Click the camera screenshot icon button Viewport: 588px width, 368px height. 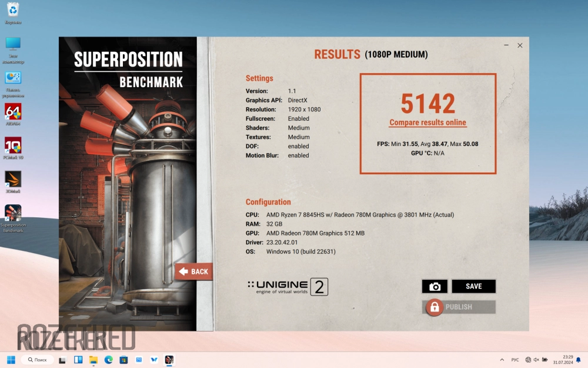tap(435, 287)
